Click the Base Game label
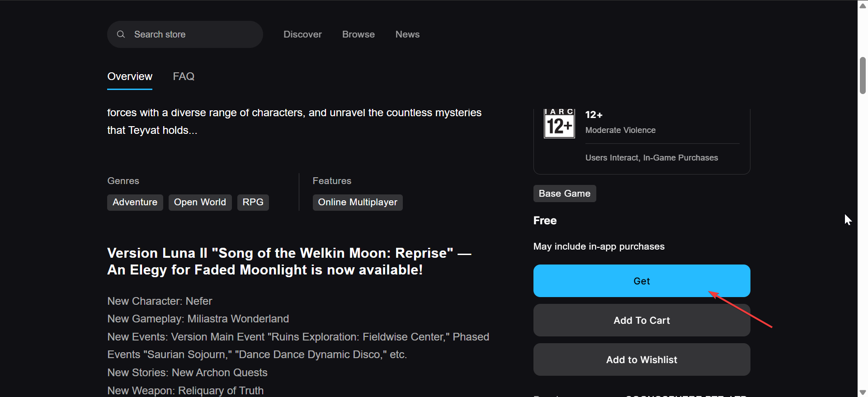 564,194
